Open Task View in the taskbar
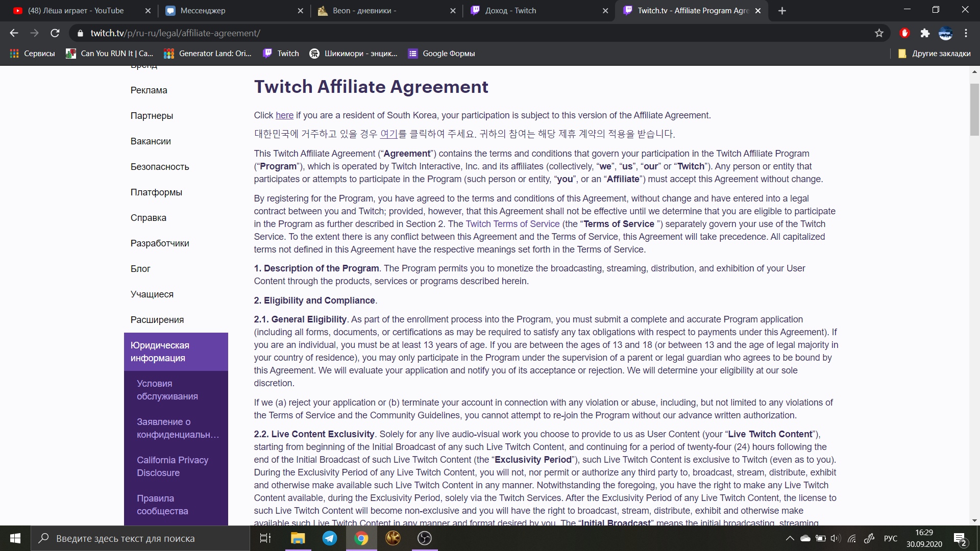 pos(265,538)
